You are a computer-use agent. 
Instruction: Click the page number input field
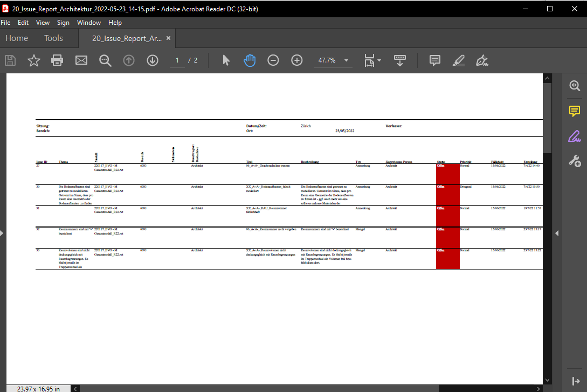point(177,60)
